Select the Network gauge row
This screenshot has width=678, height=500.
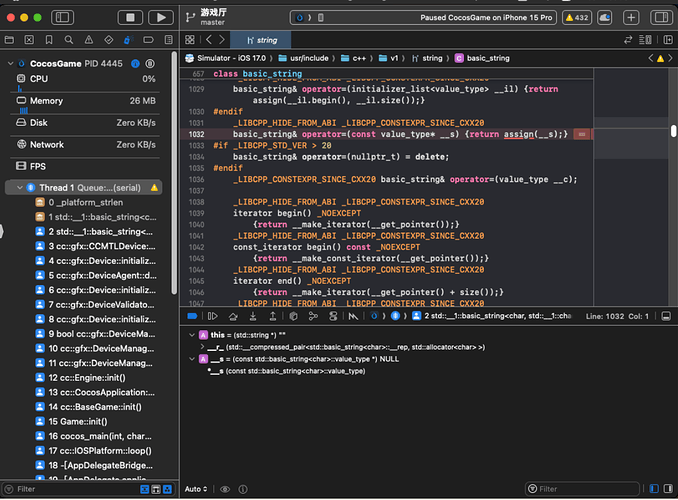click(86, 144)
